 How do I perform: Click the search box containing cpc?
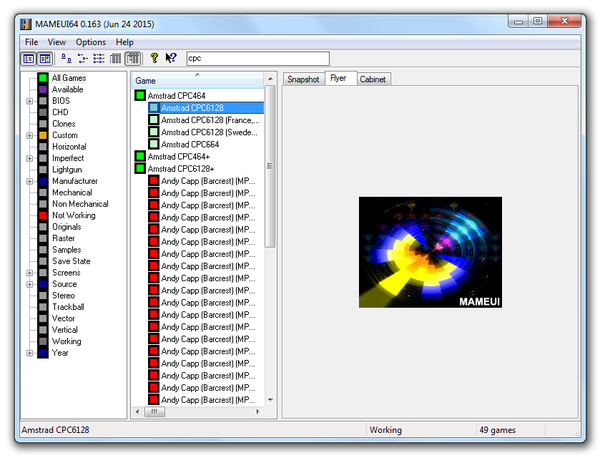coord(258,59)
